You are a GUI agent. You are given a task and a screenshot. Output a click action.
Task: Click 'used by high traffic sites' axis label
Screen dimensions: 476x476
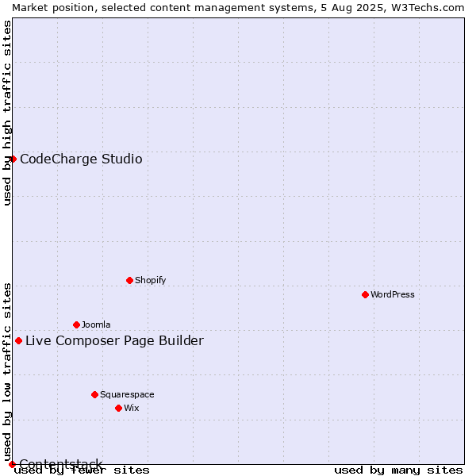coord(7,113)
